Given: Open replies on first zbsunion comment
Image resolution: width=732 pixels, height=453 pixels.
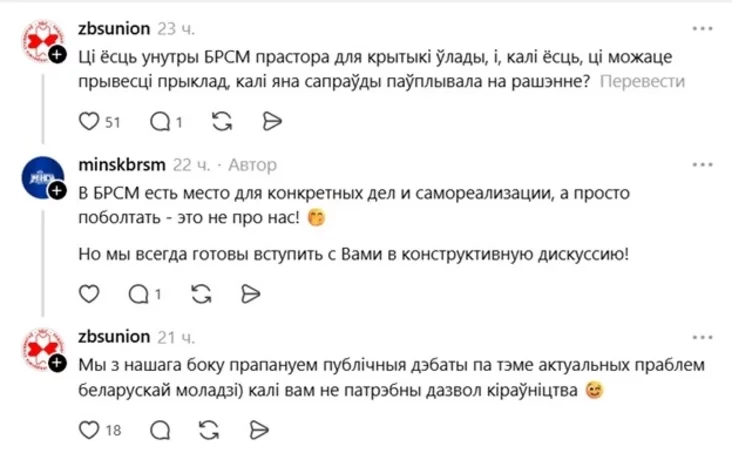Looking at the screenshot, I should point(159,121).
